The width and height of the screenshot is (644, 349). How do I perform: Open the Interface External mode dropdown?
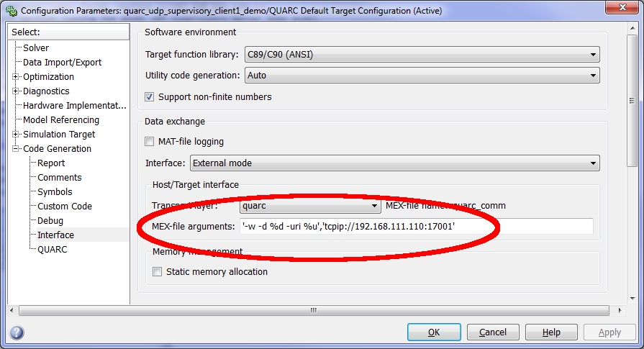tap(395, 163)
